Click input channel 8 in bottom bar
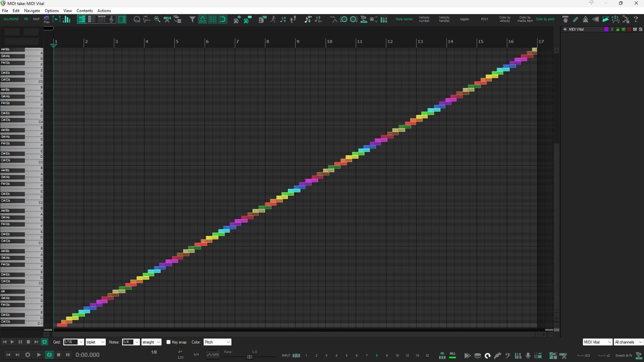 (377, 356)
